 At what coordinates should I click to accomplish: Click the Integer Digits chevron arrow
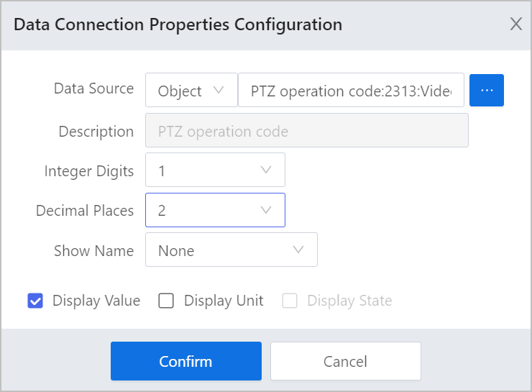click(266, 170)
